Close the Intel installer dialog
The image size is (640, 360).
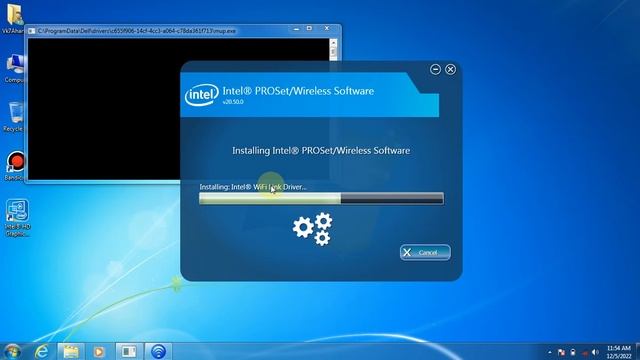(x=450, y=69)
